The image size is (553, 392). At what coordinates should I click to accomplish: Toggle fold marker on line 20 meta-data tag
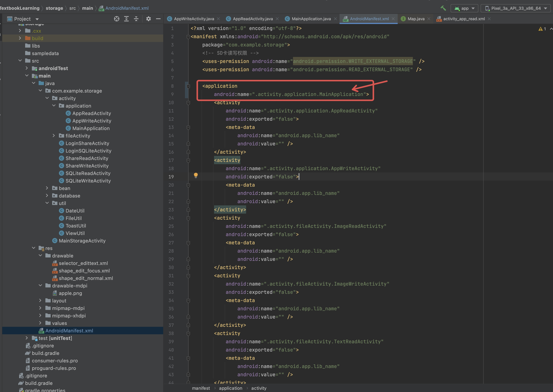(x=188, y=185)
